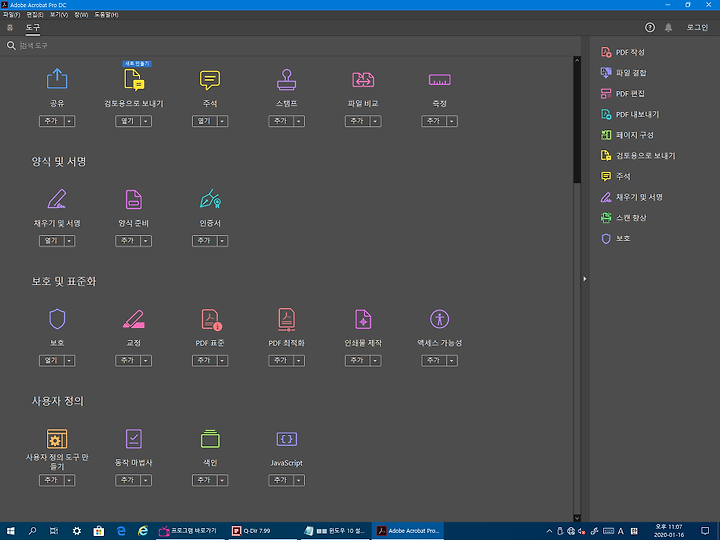The image size is (720, 540).
Task: Click the 추가 button under PDF 표준
Action: [204, 360]
